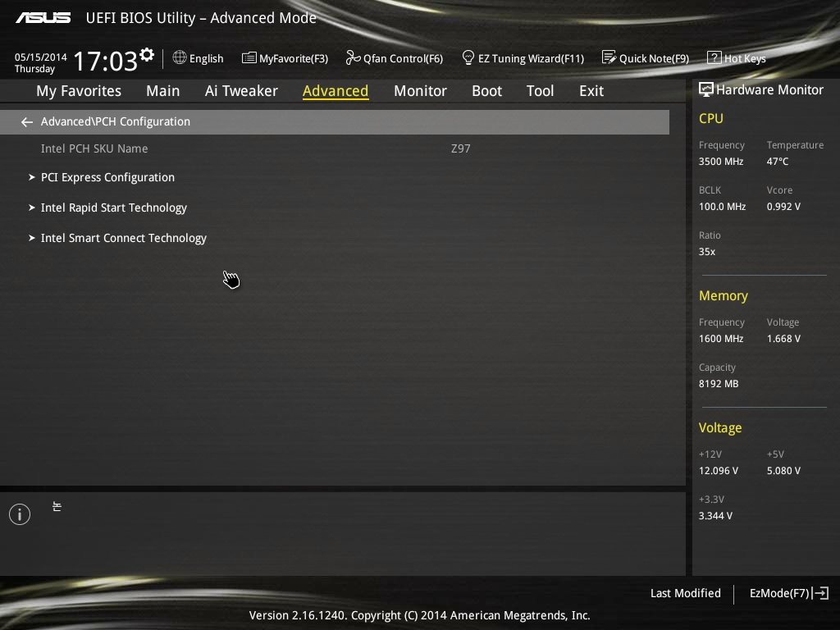Click the EZ Tuning Wizard lightbulb icon
This screenshot has height=630, width=840.
(x=468, y=57)
